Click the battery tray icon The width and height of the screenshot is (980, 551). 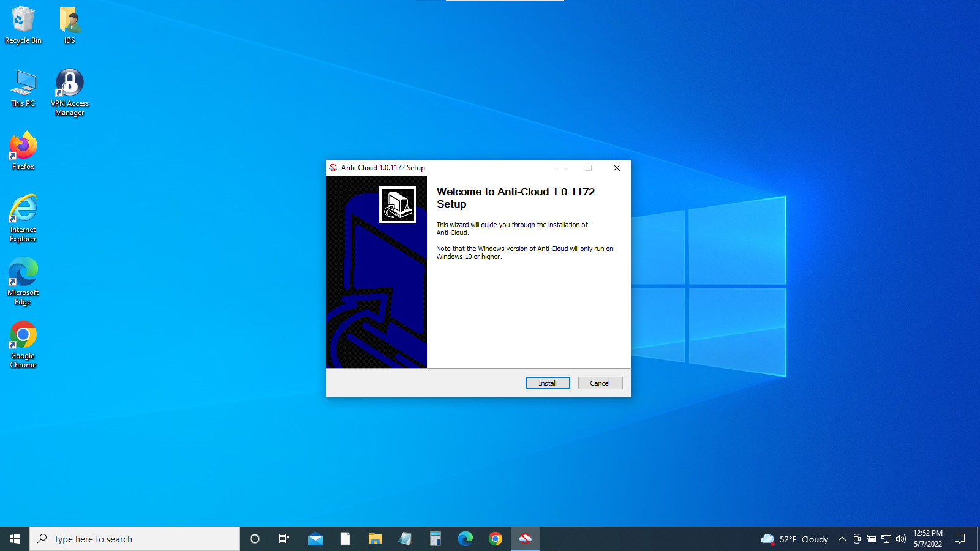(x=872, y=539)
